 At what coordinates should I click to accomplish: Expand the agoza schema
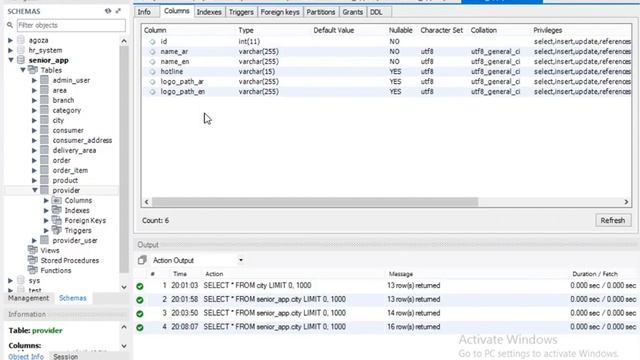[10, 40]
